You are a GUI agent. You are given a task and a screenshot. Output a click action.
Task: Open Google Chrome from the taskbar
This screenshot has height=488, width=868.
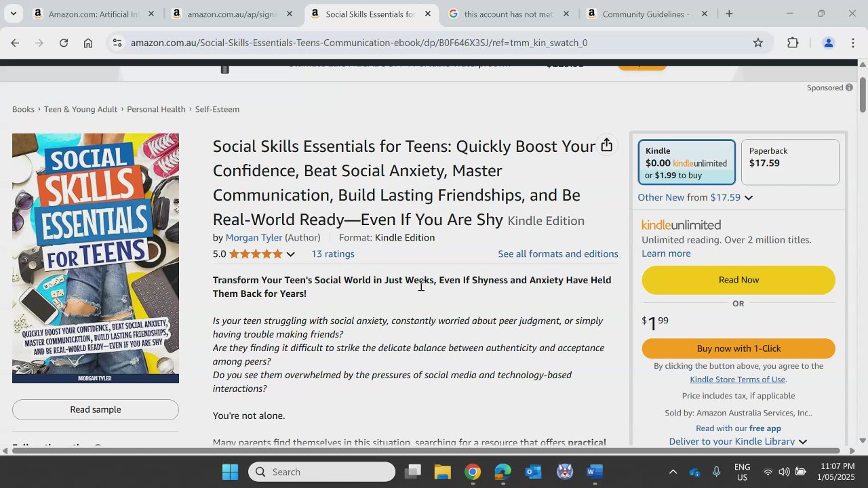click(473, 472)
